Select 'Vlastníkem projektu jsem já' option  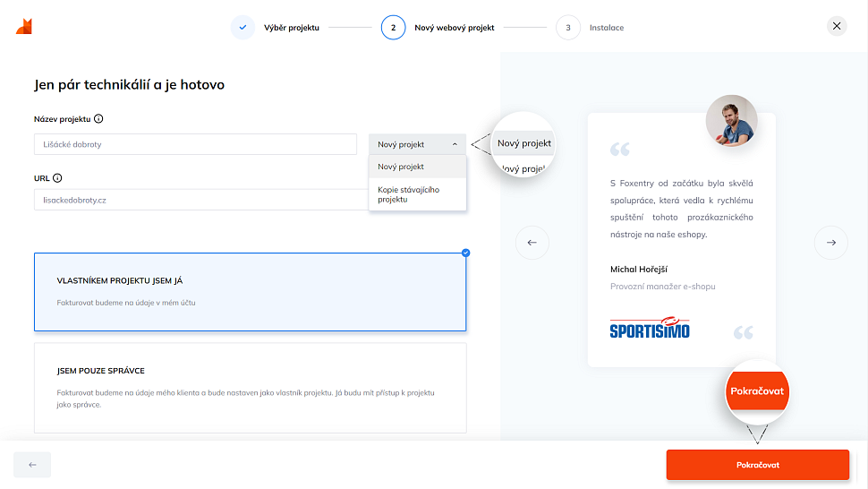point(250,292)
